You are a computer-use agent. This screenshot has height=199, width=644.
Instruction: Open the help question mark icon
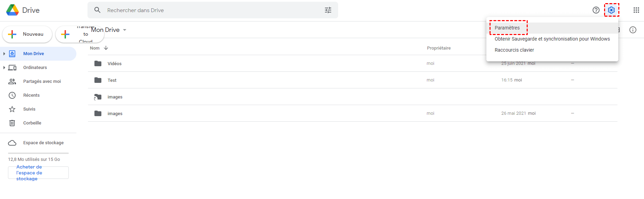click(x=596, y=10)
